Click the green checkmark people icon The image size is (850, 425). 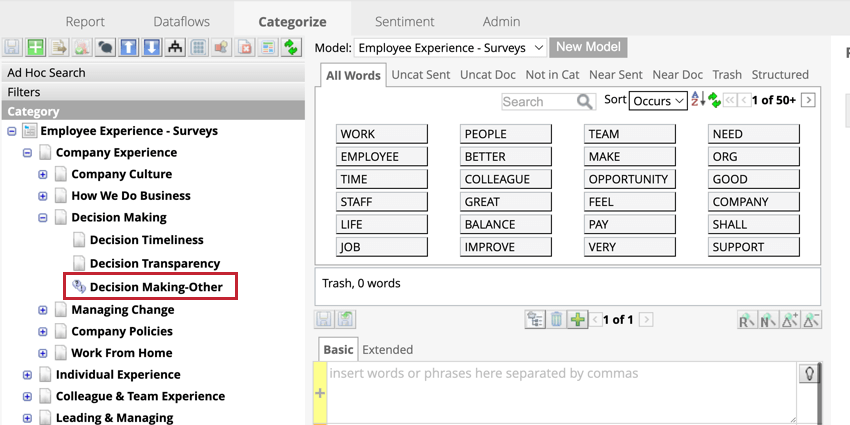click(x=82, y=47)
